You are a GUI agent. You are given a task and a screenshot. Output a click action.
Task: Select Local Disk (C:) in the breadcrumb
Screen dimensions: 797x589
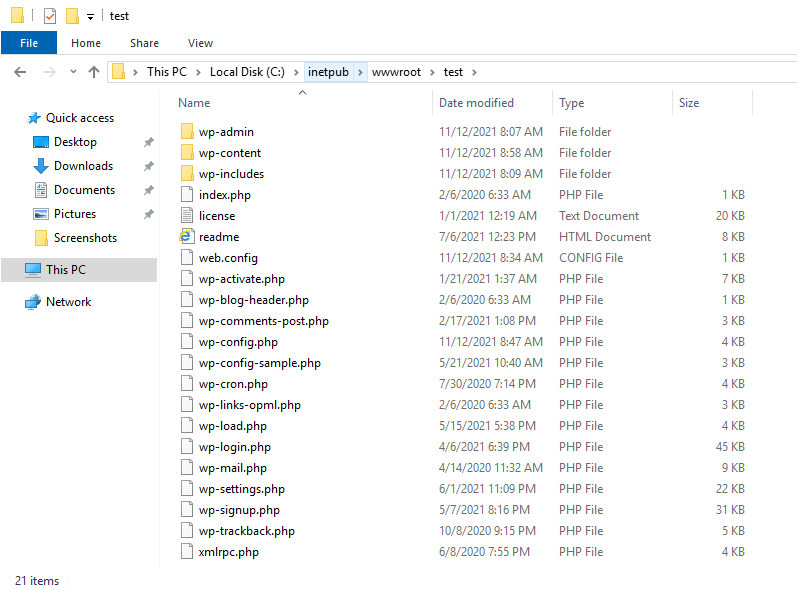[247, 72]
